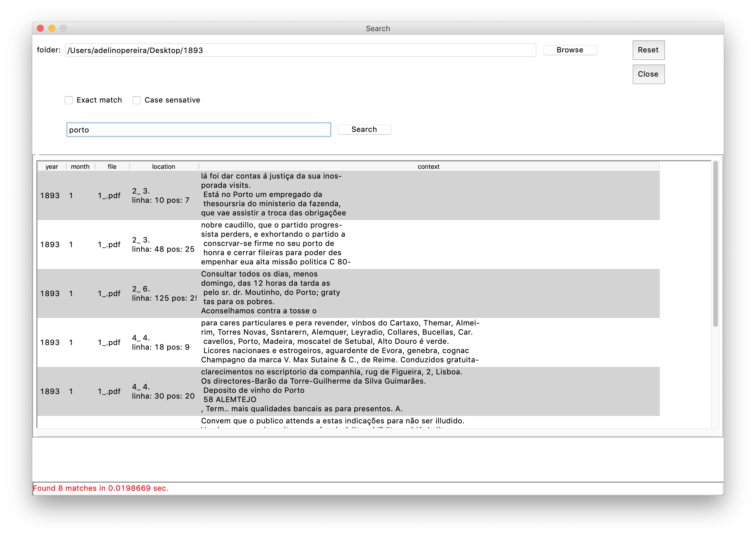Click the Browse button
756x538 pixels.
(x=570, y=50)
